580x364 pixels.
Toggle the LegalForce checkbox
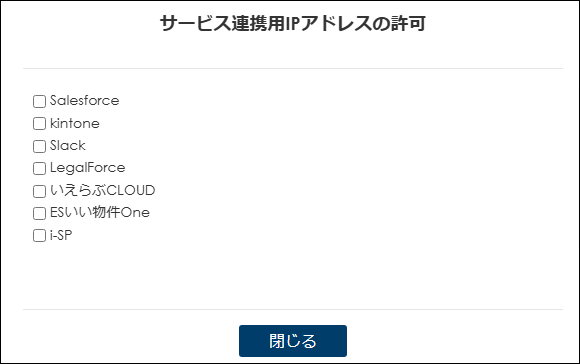pos(39,168)
